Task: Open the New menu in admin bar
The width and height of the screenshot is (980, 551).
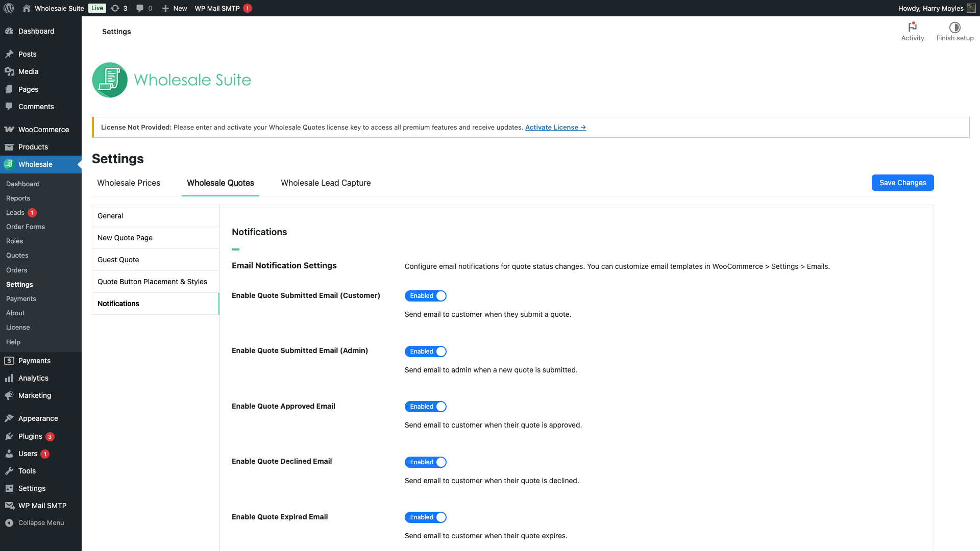Action: (174, 8)
